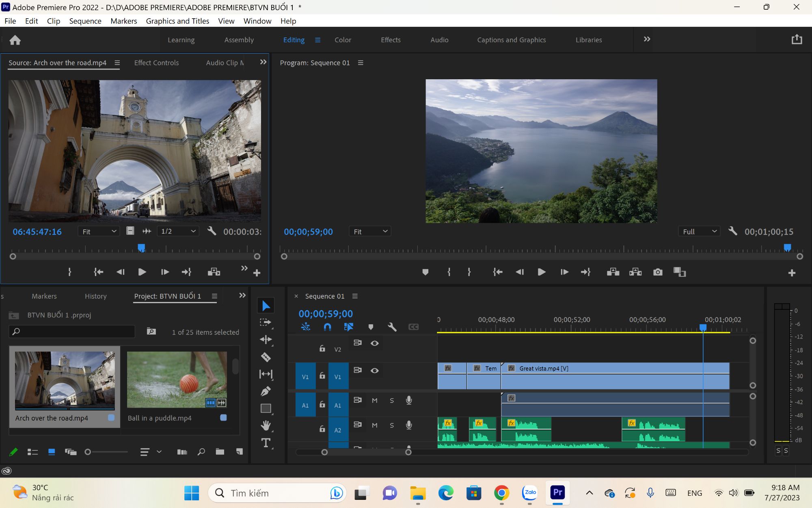Toggle Snap in Timeline magnet
Screen dimensions: 812x508
327,327
